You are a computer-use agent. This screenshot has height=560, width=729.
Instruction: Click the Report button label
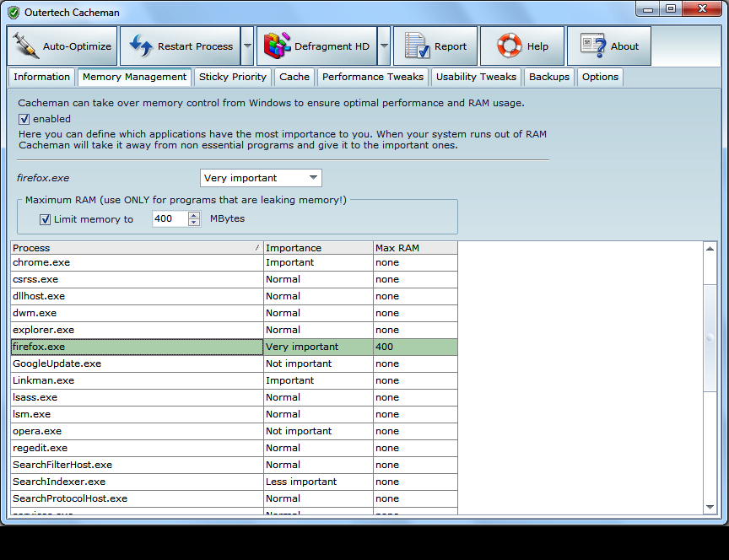(451, 46)
